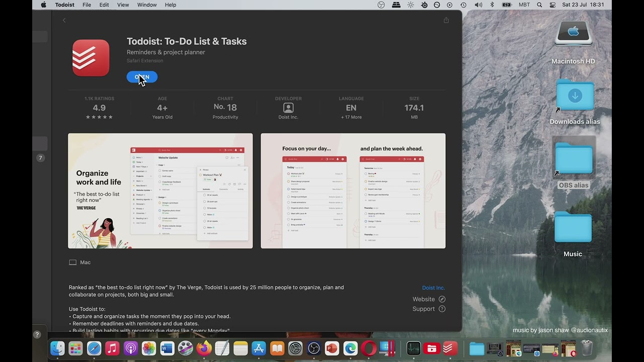Open the Edit menu
This screenshot has width=644, height=362.
[104, 5]
